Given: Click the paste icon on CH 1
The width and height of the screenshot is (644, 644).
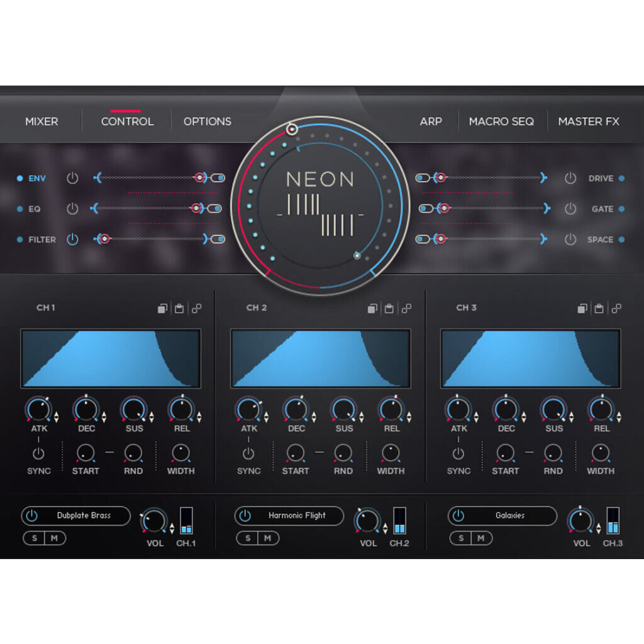Looking at the screenshot, I should (179, 308).
